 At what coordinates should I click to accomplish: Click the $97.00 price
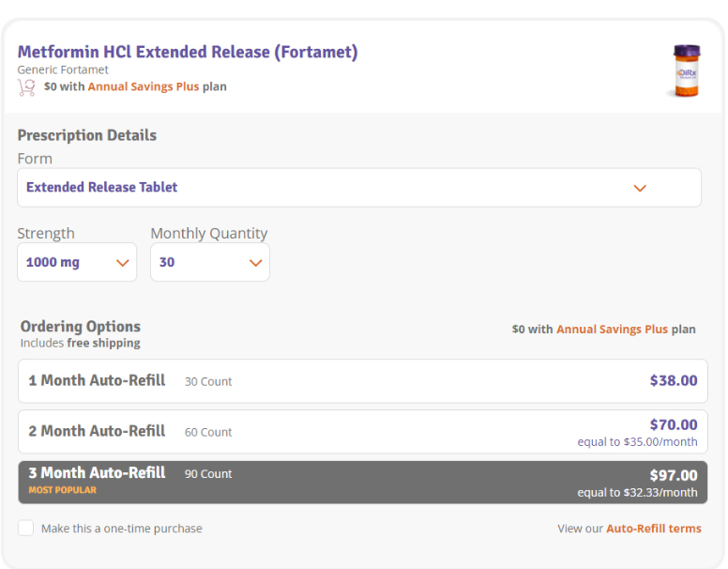coord(673,475)
